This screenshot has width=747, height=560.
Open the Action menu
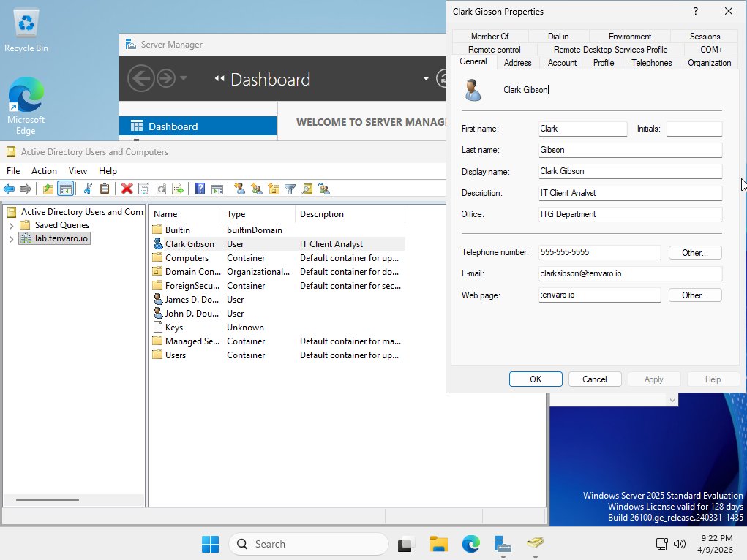tap(44, 171)
